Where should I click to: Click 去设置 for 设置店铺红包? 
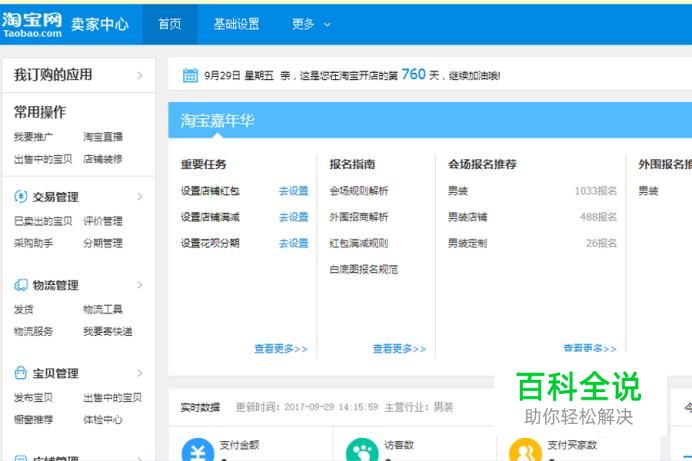[293, 191]
